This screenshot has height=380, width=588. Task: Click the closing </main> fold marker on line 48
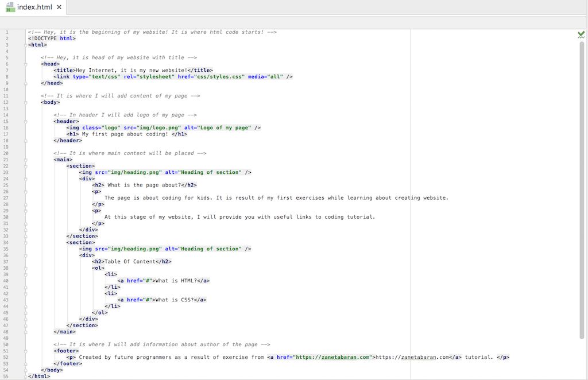pyautogui.click(x=25, y=332)
